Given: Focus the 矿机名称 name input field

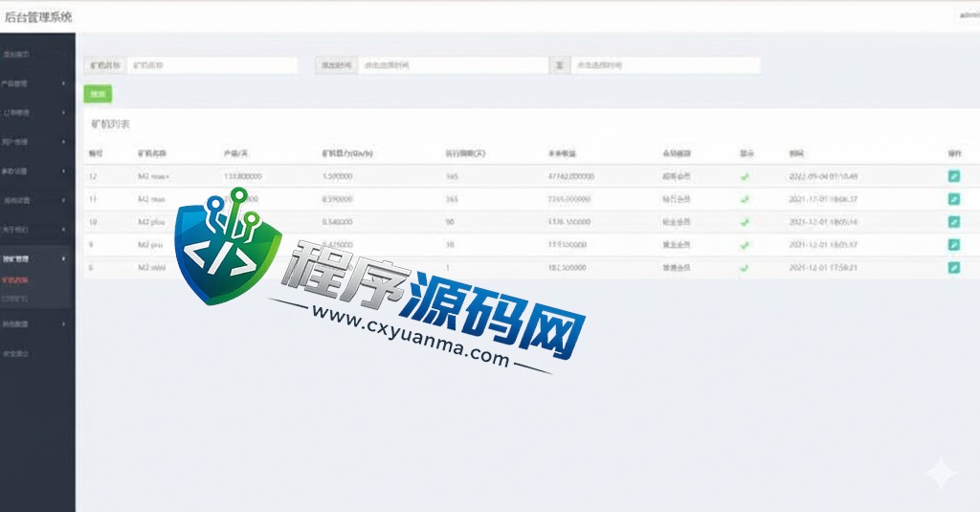Looking at the screenshot, I should tap(212, 65).
